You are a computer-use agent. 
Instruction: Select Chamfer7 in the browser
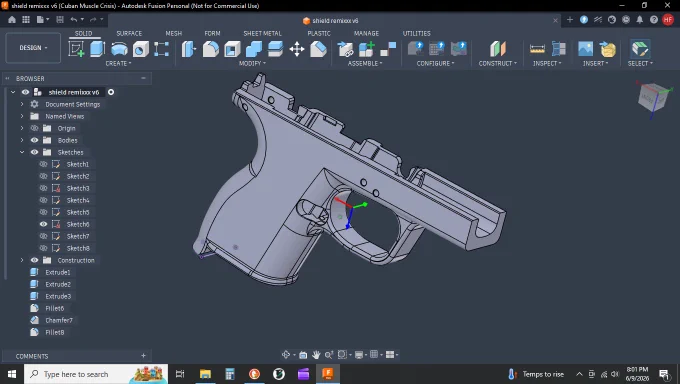[x=59, y=320]
